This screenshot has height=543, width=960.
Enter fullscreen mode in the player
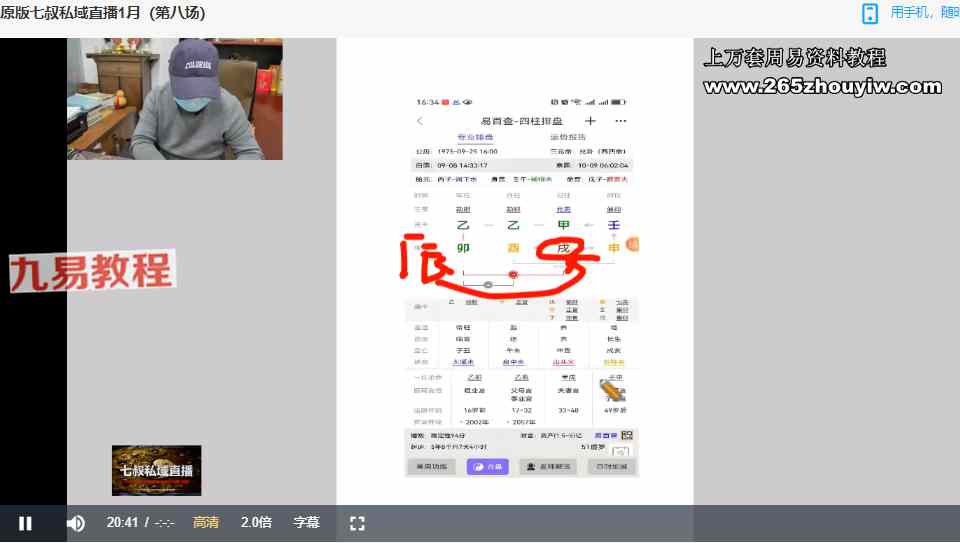pyautogui.click(x=357, y=523)
